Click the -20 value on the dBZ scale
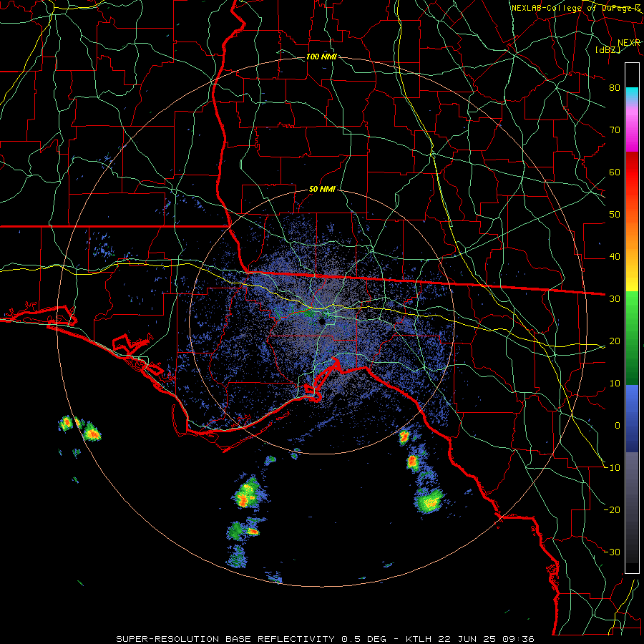 pyautogui.click(x=612, y=509)
